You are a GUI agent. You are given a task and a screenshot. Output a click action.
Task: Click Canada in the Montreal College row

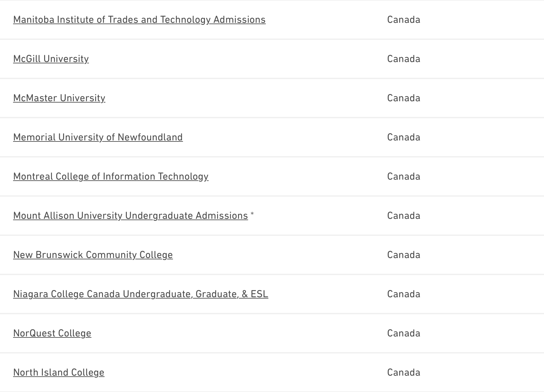(403, 176)
